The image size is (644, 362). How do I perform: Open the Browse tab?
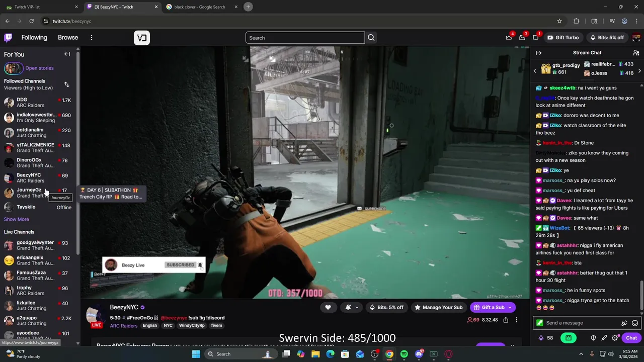[x=68, y=38]
